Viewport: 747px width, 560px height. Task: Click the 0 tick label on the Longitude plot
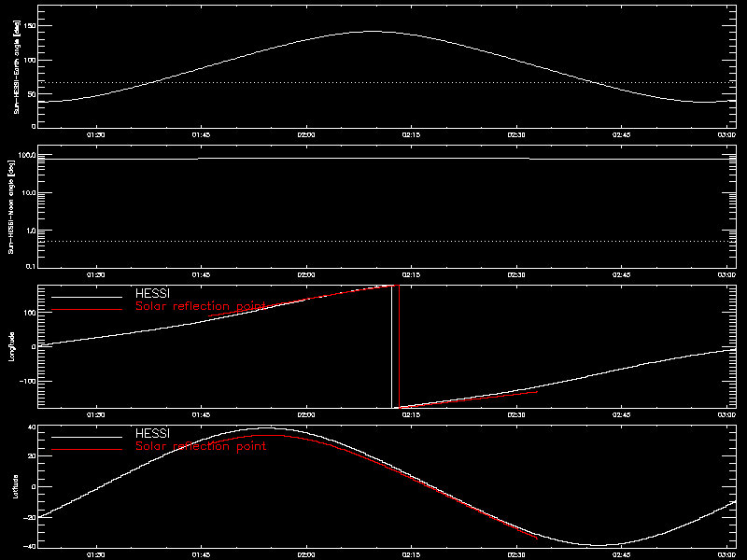point(34,346)
